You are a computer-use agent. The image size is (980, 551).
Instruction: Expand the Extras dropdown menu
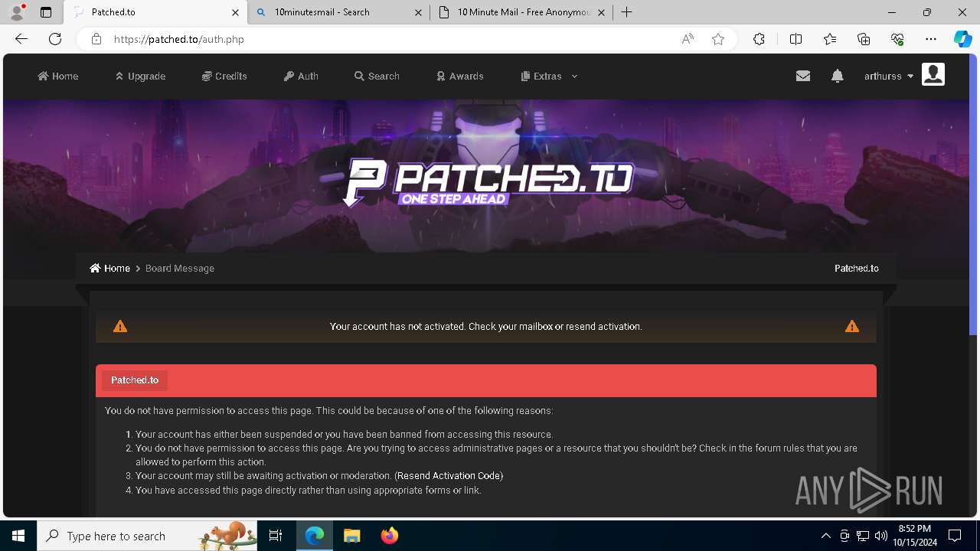coord(549,76)
